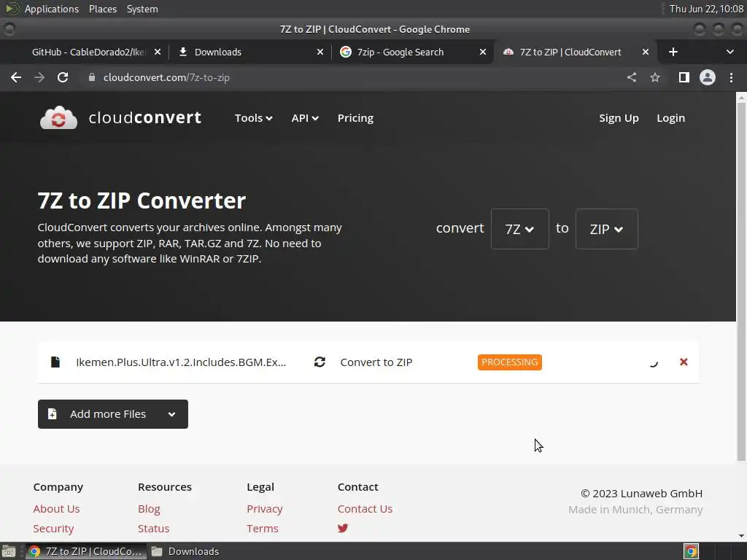Image resolution: width=747 pixels, height=560 pixels.
Task: Close the GitHub CableDorado2 tab
Action: 158,52
